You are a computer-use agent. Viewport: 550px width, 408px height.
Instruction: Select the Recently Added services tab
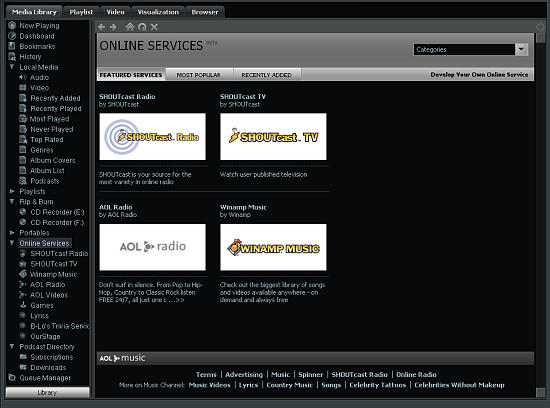tap(266, 75)
